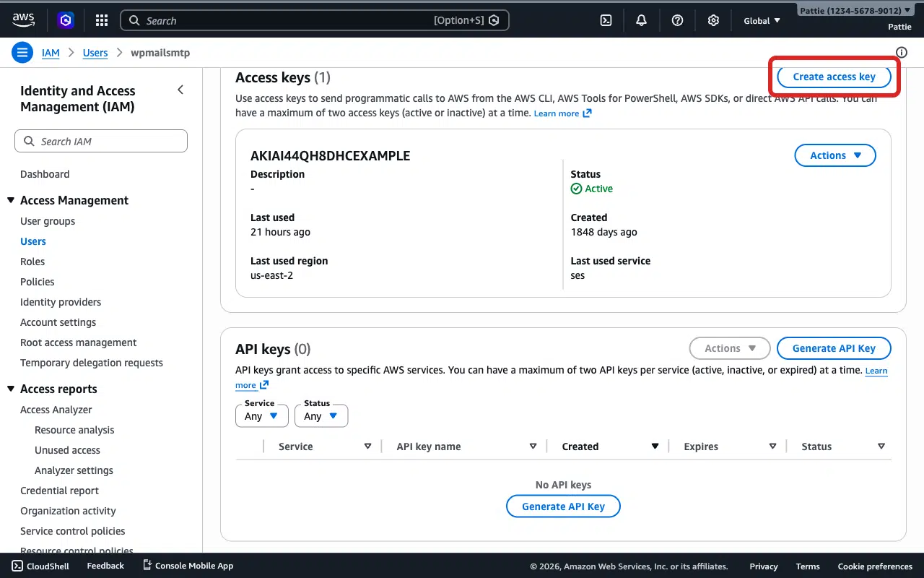
Task: Click the green Active status check icon
Action: 576,189
